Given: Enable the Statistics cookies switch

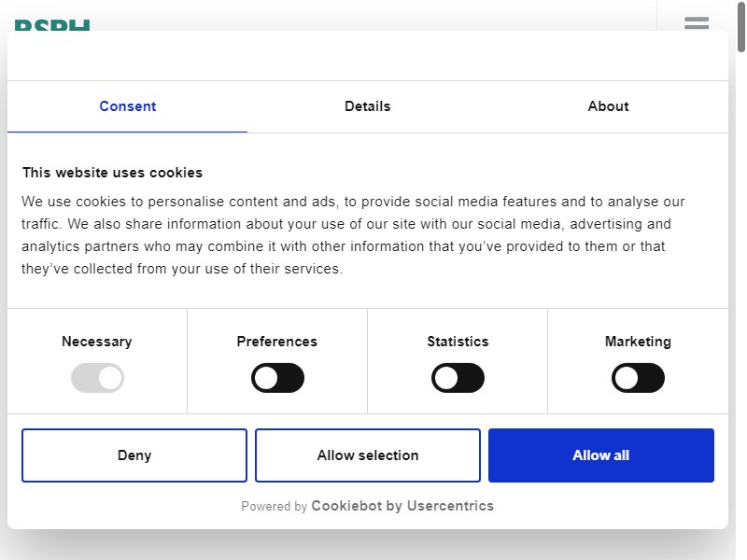Looking at the screenshot, I should (x=458, y=378).
